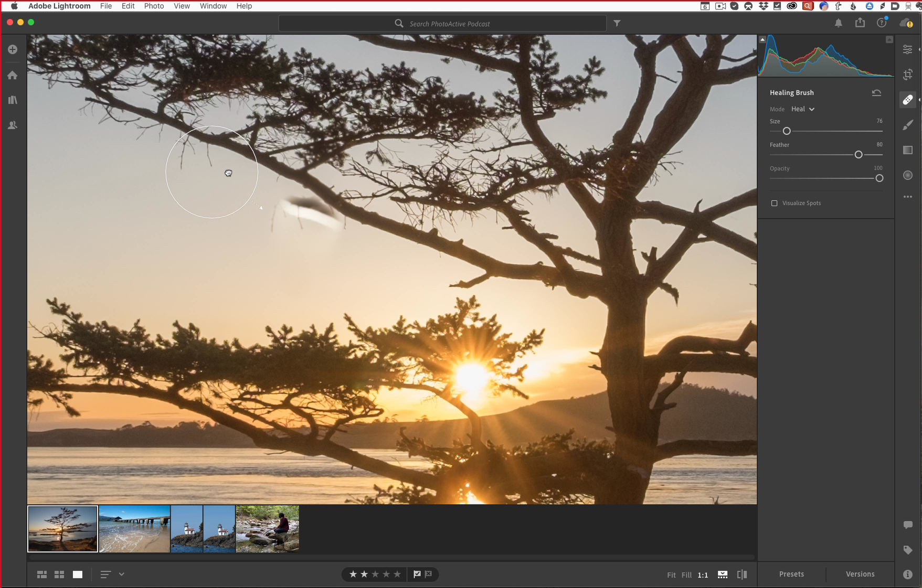
Task: Open the Versions panel
Action: (860, 574)
